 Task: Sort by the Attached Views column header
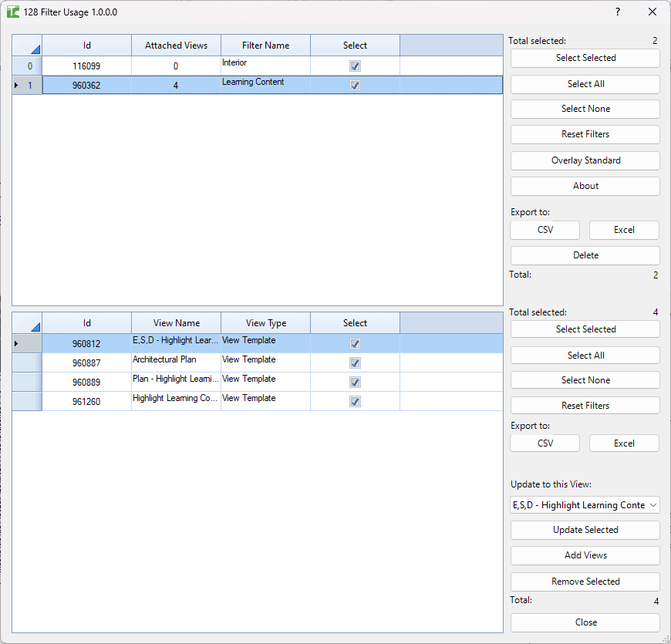[x=177, y=46]
